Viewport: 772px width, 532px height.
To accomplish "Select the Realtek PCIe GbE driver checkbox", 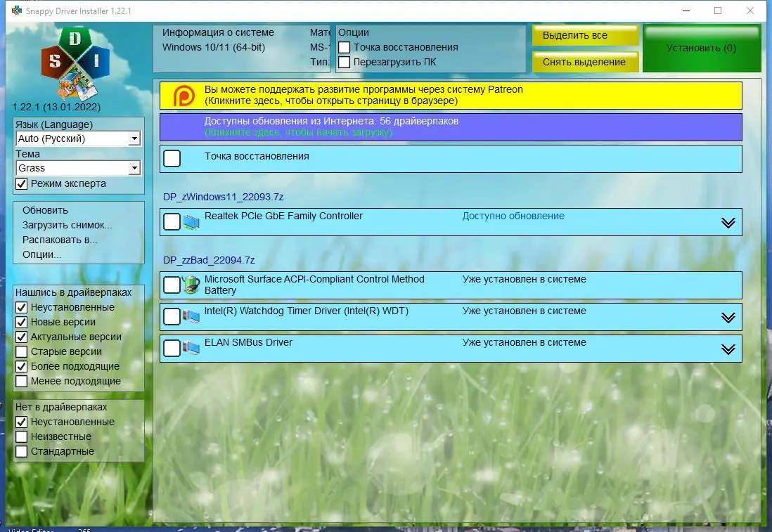I will click(172, 222).
